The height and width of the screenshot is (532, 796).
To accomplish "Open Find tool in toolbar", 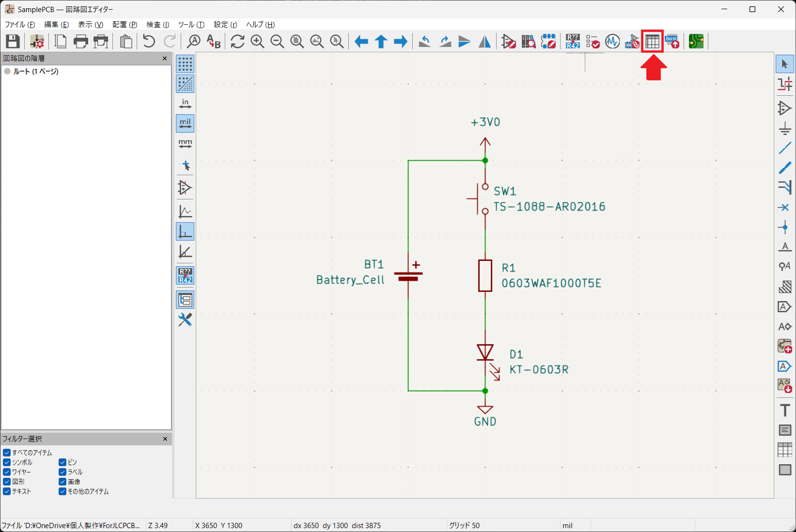I will tap(193, 42).
